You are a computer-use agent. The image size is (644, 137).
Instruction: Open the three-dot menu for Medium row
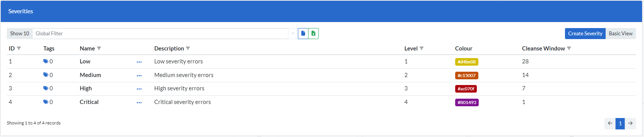[139, 76]
